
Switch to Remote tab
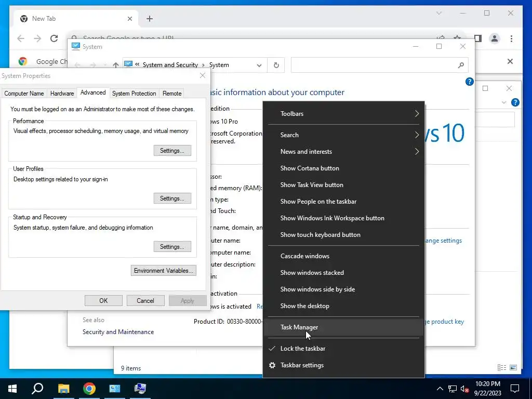click(172, 94)
